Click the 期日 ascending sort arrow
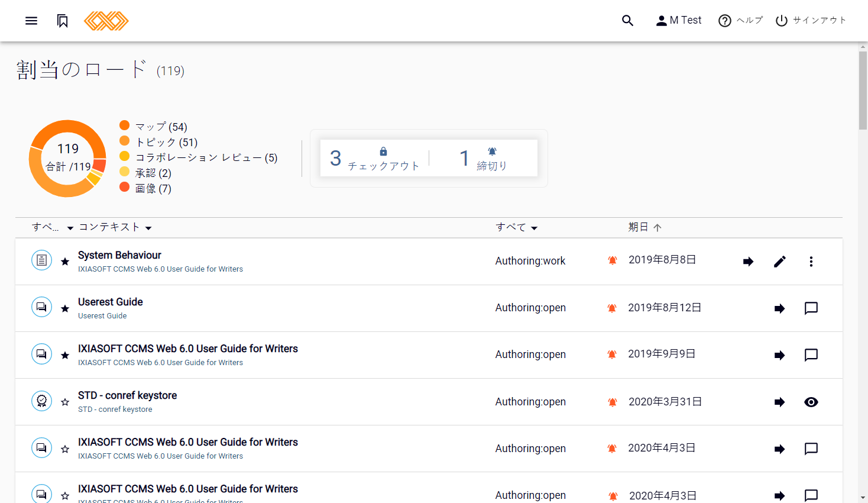The image size is (868, 503). (x=658, y=228)
